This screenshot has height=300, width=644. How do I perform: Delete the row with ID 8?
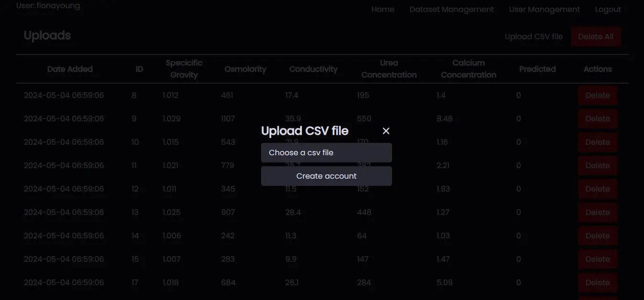point(597,96)
